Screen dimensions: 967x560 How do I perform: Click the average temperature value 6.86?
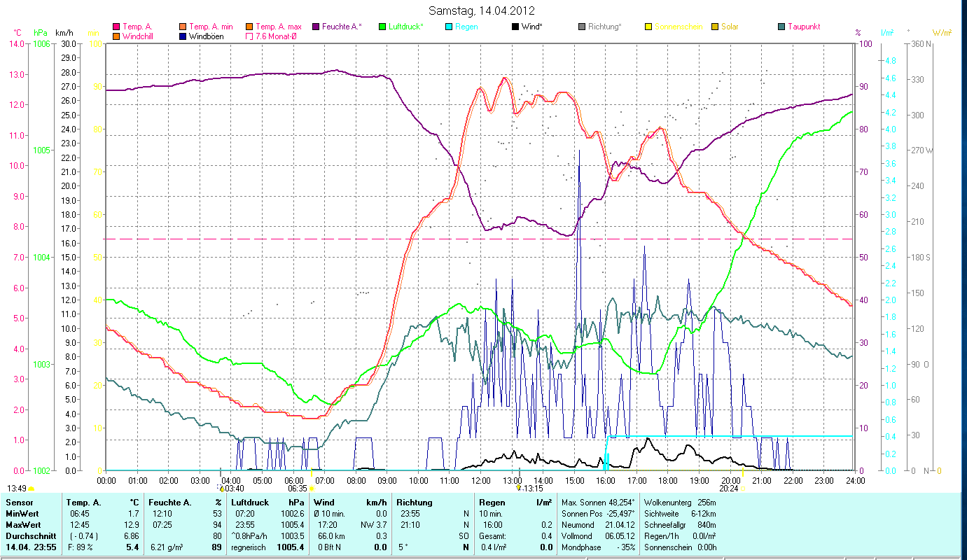[132, 535]
